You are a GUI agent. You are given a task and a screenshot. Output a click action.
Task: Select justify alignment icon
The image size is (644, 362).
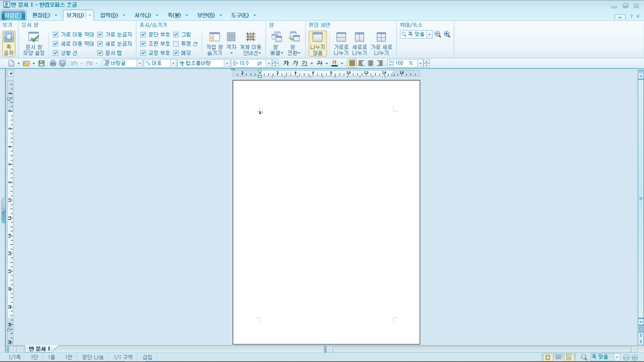point(352,63)
